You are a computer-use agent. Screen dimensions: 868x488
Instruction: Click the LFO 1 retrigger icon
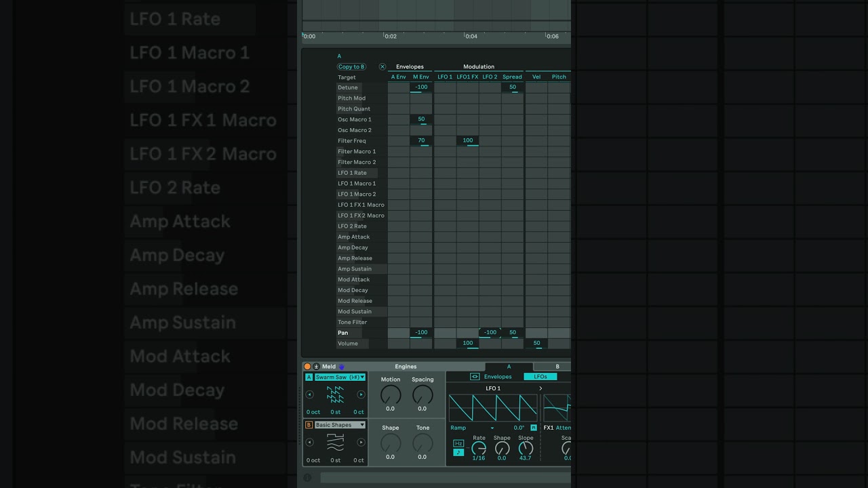tap(534, 428)
